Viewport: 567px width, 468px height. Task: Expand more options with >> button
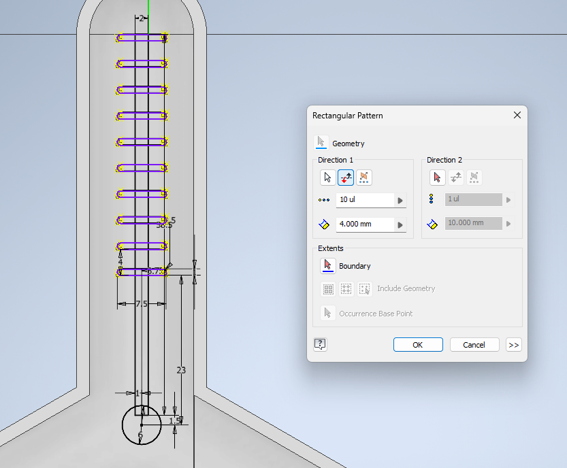pyautogui.click(x=513, y=345)
